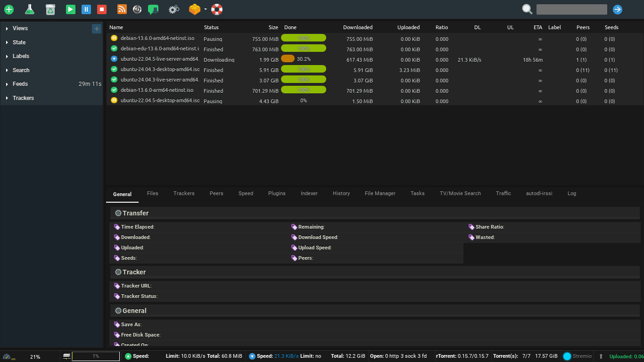Click the magnifier search icon

527,9
